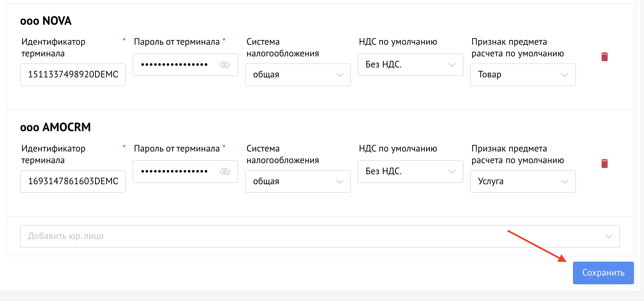Click chevron arrow in Добавить юр. лицо field
Image resolution: width=644 pixels, height=301 pixels.
point(608,236)
